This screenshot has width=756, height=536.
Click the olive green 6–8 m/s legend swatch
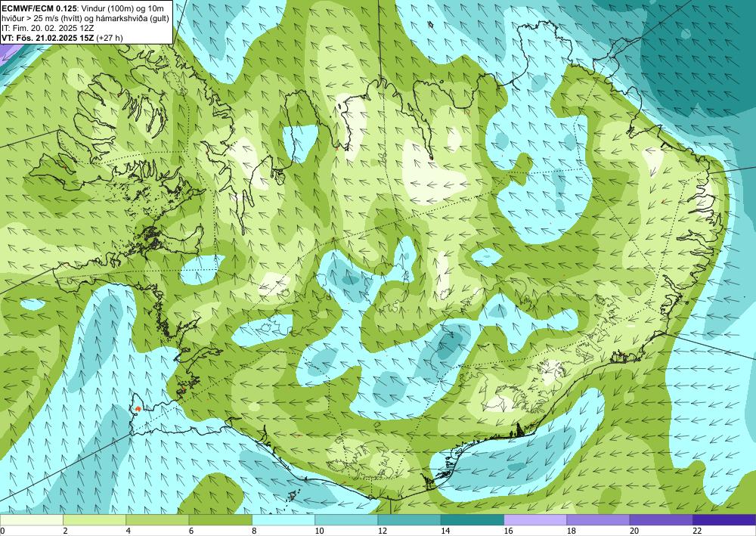[x=220, y=519]
